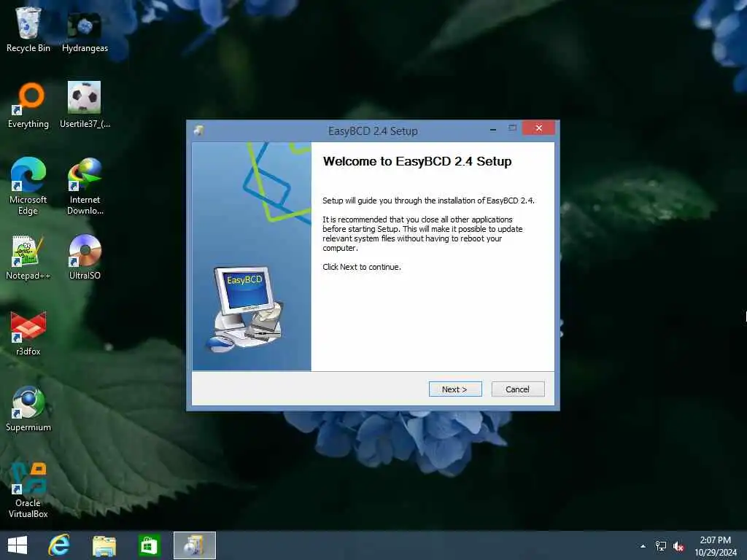Select the Everything search shortcut
The width and height of the screenshot is (747, 560).
point(28,105)
